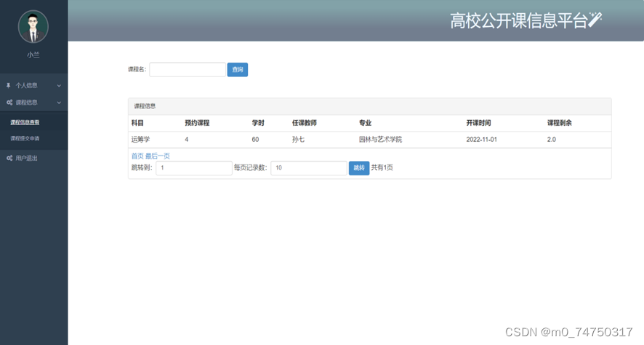644x345 pixels.
Task: Click the pencil icon after the platform title
Action: coord(595,20)
